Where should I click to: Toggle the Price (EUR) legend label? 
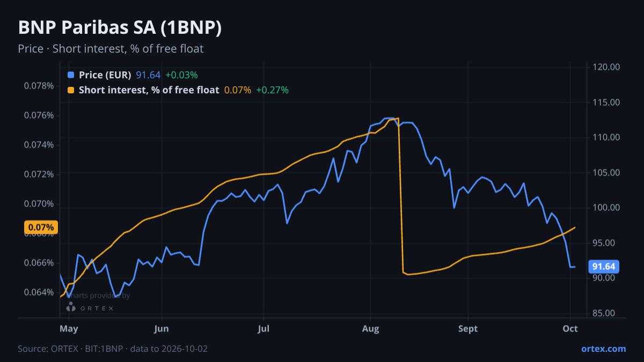point(105,75)
